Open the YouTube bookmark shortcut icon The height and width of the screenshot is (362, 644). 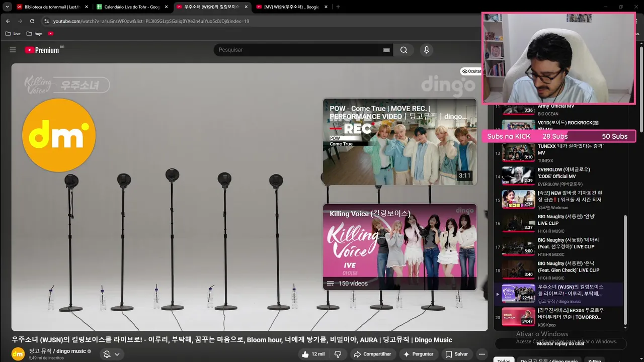pyautogui.click(x=51, y=34)
